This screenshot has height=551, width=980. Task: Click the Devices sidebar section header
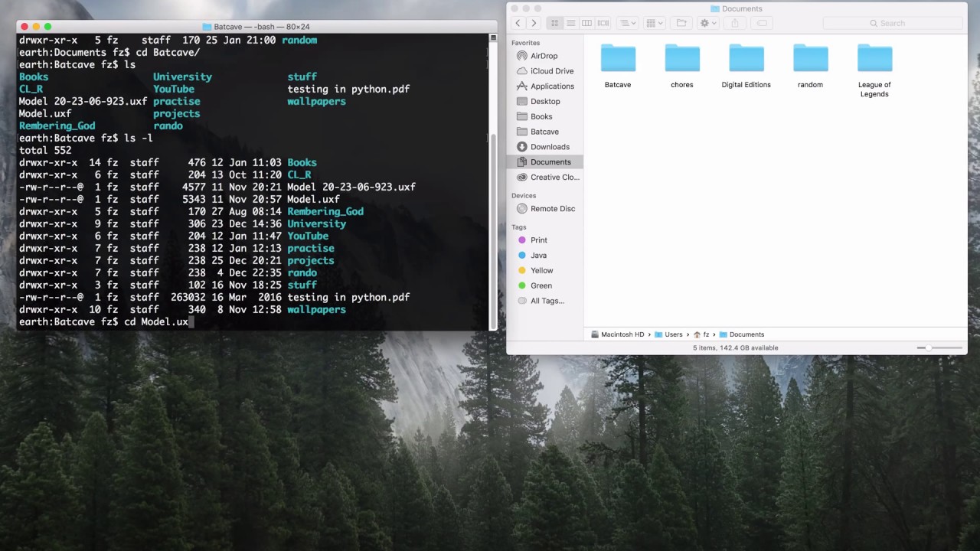tap(524, 195)
